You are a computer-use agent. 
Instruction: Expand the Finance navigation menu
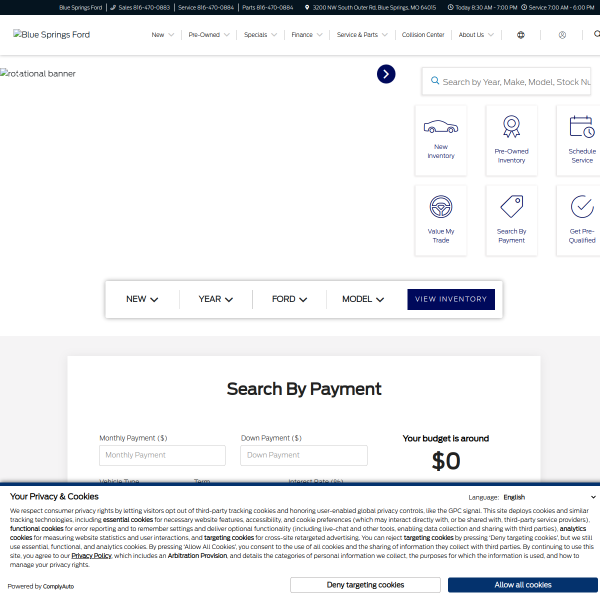[307, 35]
